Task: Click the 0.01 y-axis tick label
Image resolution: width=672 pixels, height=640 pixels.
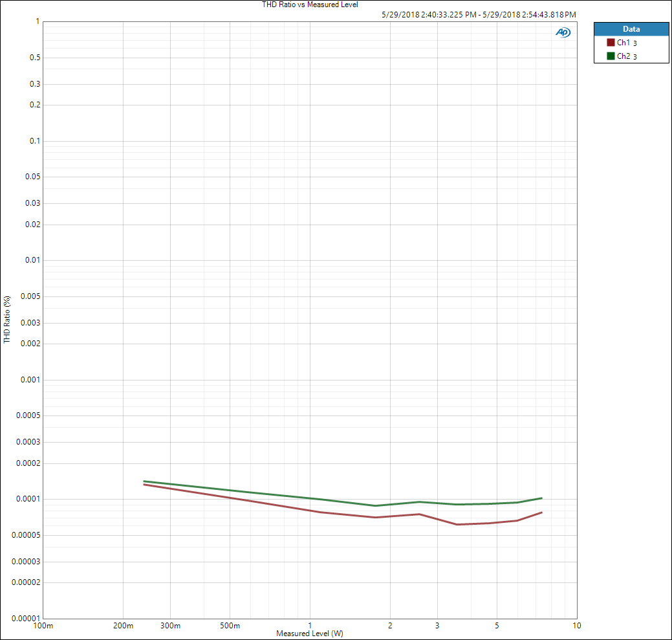Action: tap(32, 260)
